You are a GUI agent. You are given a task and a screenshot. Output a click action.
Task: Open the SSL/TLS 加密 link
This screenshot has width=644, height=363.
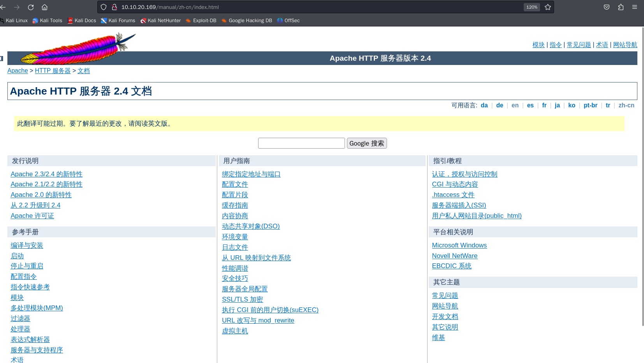point(243,300)
